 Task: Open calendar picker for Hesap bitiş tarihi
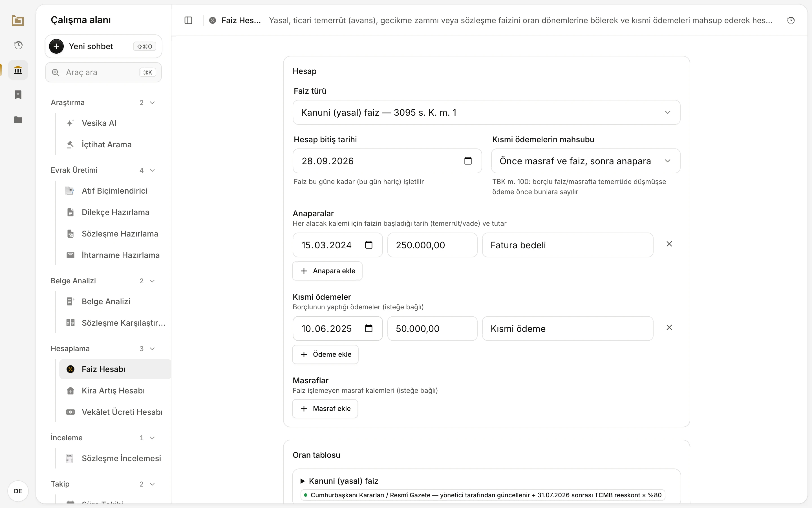(468, 161)
